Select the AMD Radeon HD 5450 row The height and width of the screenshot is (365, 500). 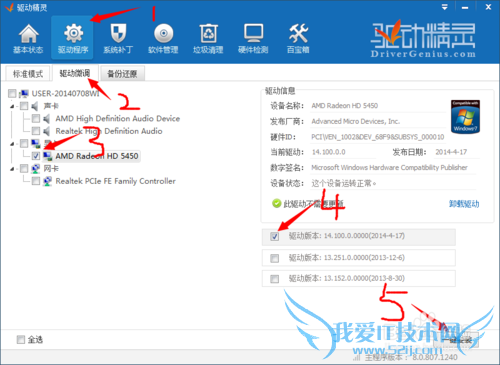pos(97,156)
